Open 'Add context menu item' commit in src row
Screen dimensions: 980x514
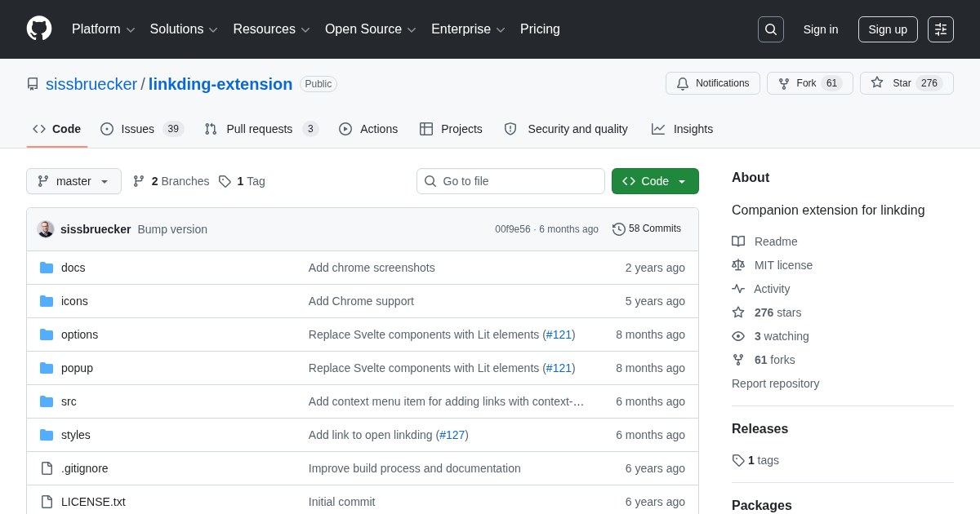(x=446, y=401)
